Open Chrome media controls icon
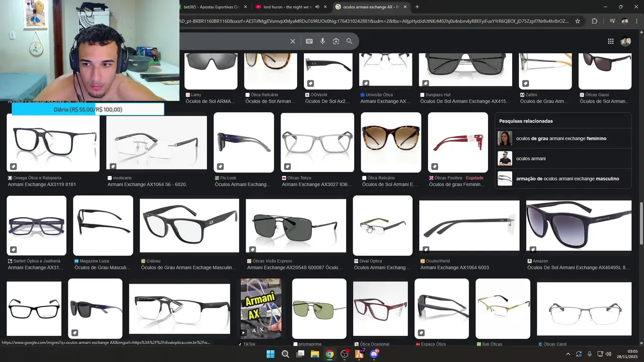Screen dimensions: 644x362 [x=612, y=21]
